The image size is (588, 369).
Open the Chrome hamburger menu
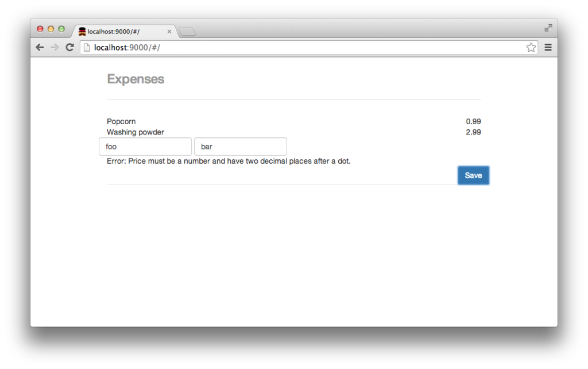coord(548,47)
